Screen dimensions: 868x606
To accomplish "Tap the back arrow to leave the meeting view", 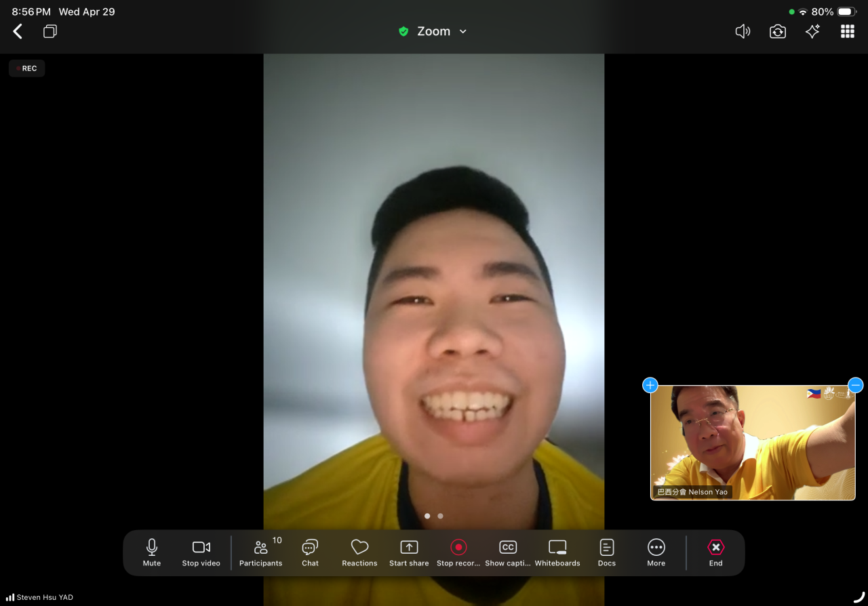I will tap(18, 31).
